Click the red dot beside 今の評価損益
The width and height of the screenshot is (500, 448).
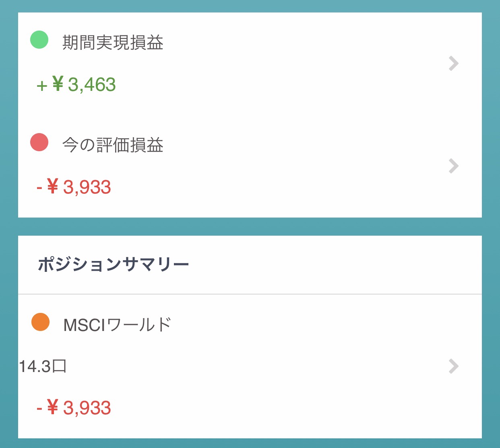39,142
